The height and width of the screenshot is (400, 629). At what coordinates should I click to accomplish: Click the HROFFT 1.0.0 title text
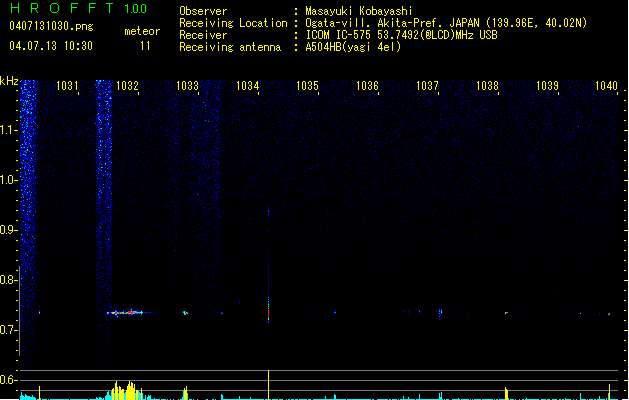78,8
